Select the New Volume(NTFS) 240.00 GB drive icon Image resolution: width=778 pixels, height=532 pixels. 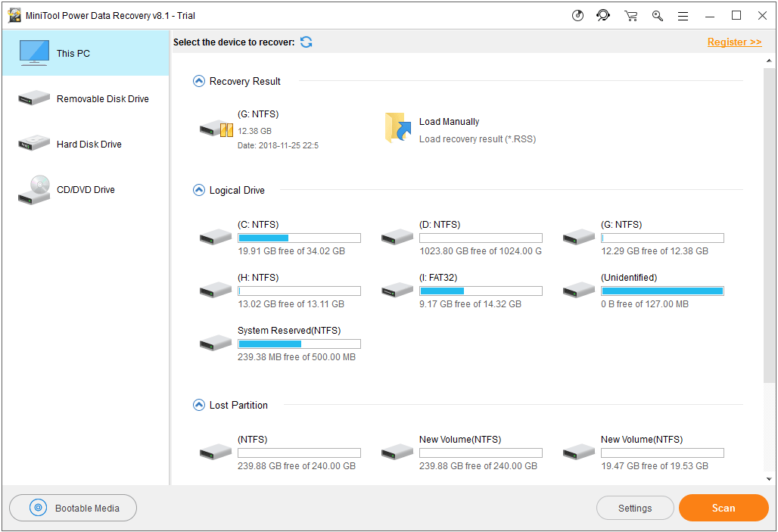(x=397, y=452)
